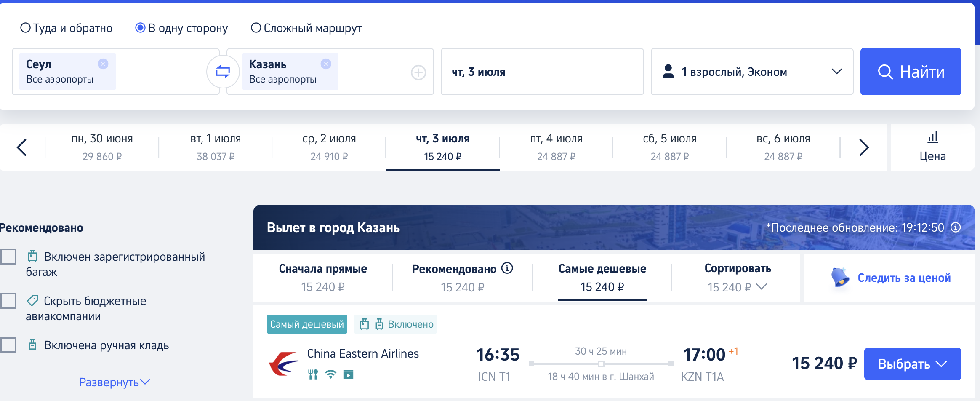The image size is (980, 401).
Task: Click the Следить за ценой link
Action: (904, 278)
